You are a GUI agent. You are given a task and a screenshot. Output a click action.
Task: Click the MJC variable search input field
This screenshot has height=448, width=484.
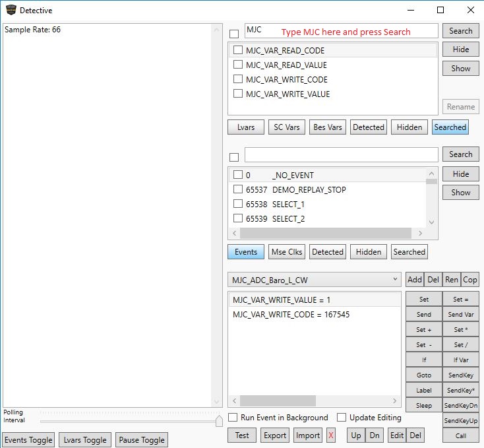click(x=341, y=31)
